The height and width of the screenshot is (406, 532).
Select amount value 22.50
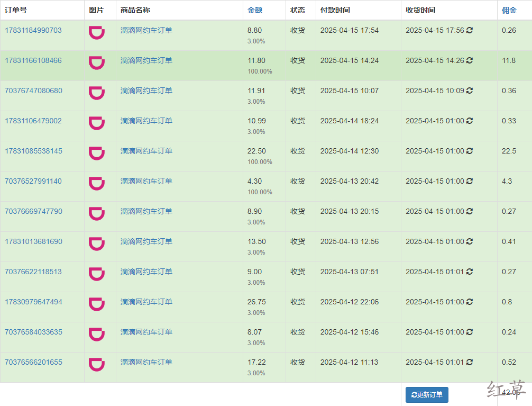pos(256,151)
